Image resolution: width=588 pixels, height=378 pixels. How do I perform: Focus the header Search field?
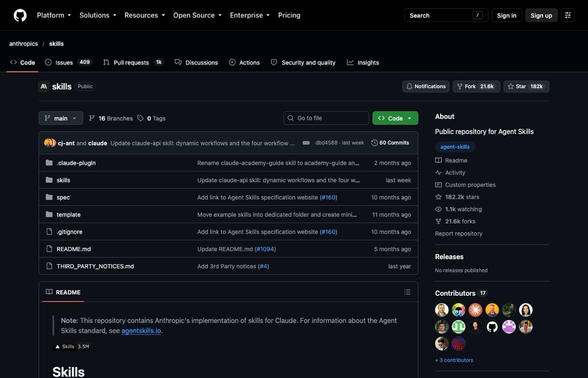(x=446, y=15)
